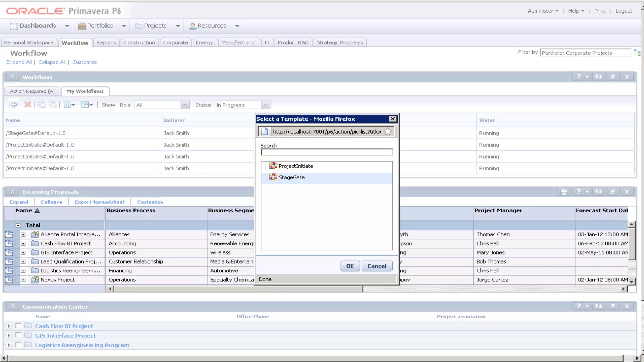Collapse the Incoming Proposals portlet with chevron
Screen dimensions: 644x362
[x=13, y=192]
